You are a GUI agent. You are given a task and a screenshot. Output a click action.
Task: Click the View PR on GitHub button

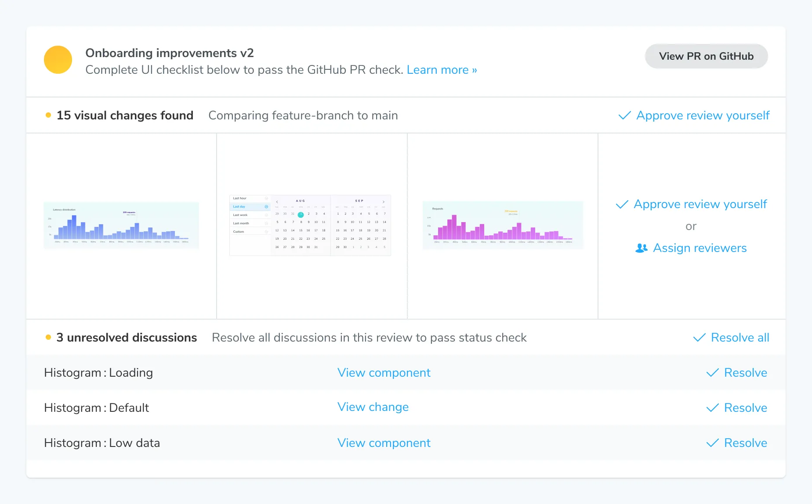pos(706,56)
